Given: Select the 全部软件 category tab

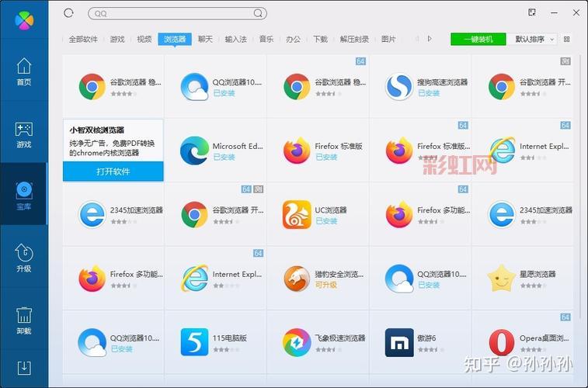Looking at the screenshot, I should point(83,39).
